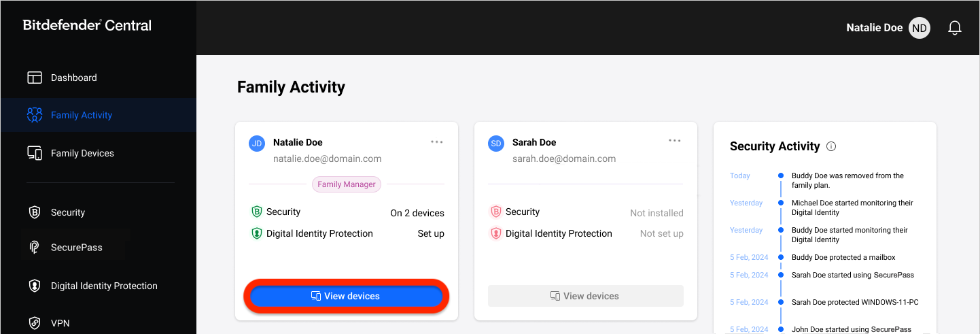Click Sarah Doe's SD avatar icon

pos(496,143)
